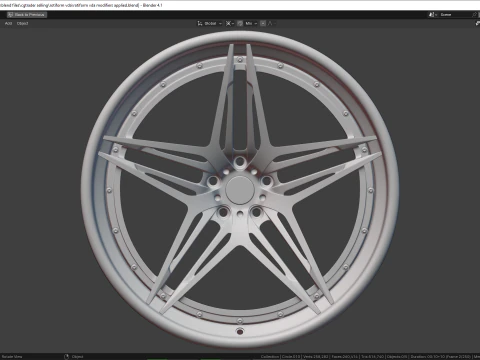Click the browse scene icon
Image resolution: width=480 pixels, height=360 pixels.
tap(433, 15)
